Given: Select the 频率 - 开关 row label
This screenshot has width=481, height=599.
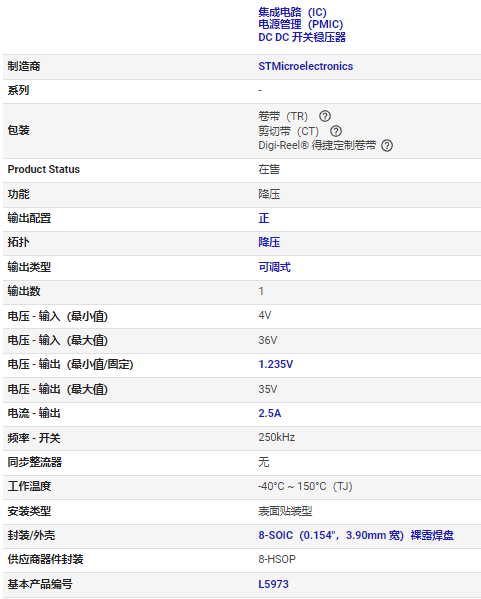Looking at the screenshot, I should pyautogui.click(x=34, y=438).
